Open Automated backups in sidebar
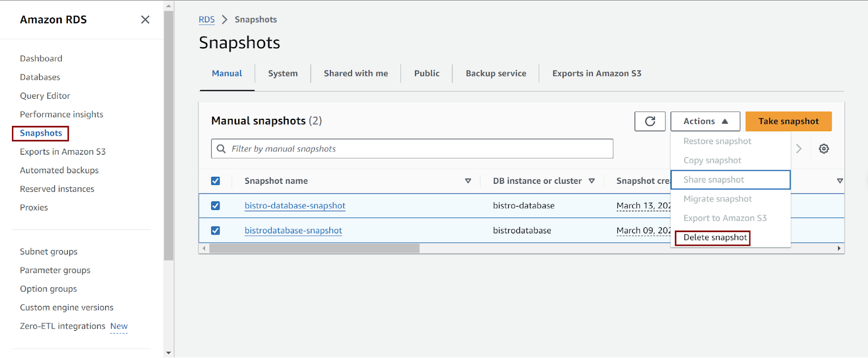Image resolution: width=868 pixels, height=358 pixels. tap(59, 170)
